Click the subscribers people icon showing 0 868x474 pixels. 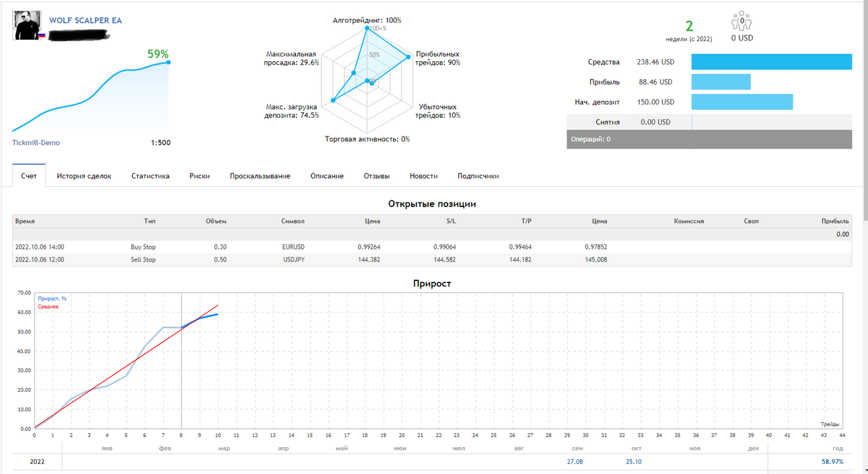(742, 21)
